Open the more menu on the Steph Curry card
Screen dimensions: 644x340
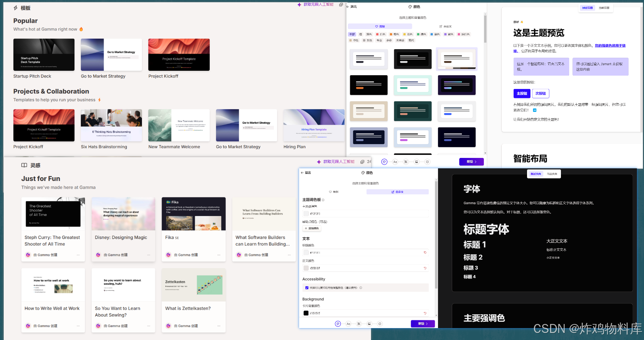78,255
